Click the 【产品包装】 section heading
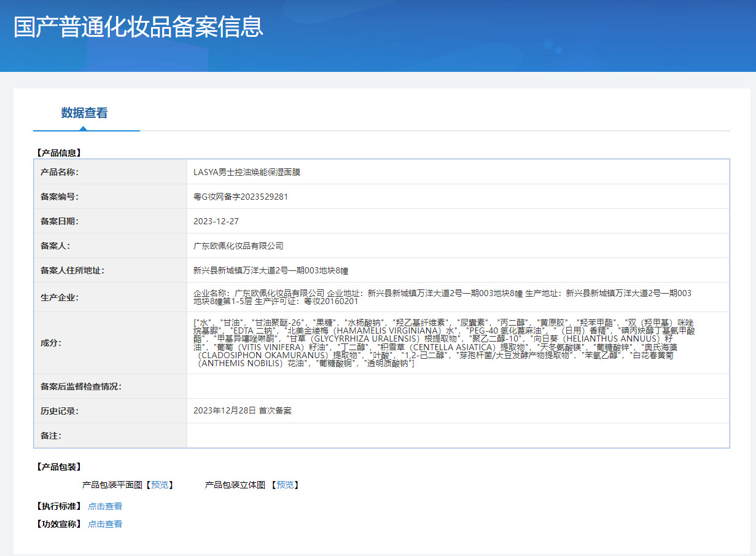This screenshot has width=756, height=556. (x=59, y=467)
